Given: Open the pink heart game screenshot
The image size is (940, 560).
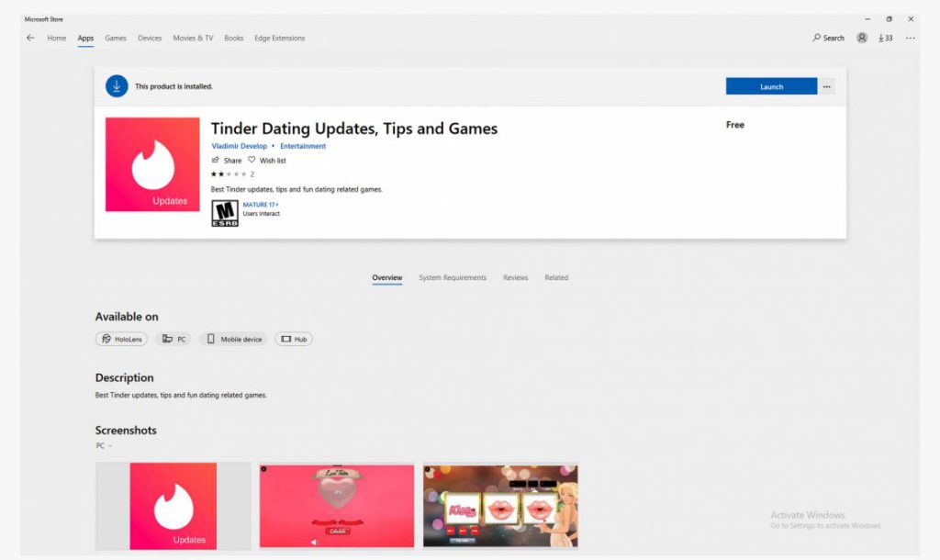Looking at the screenshot, I should click(337, 506).
